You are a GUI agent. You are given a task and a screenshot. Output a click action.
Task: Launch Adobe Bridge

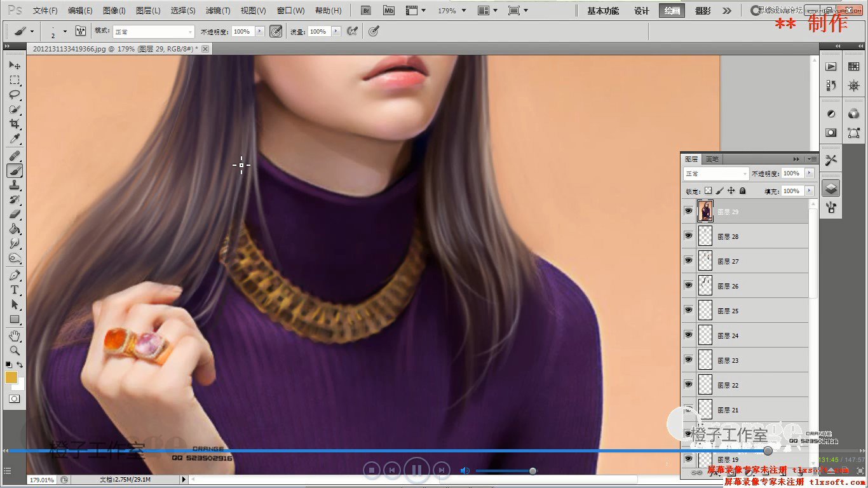point(365,11)
